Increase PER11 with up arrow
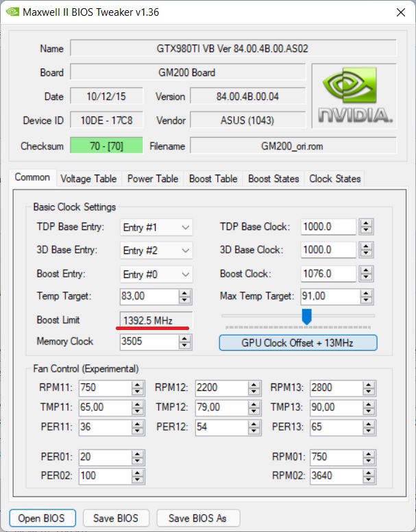The image size is (416, 532). point(137,423)
